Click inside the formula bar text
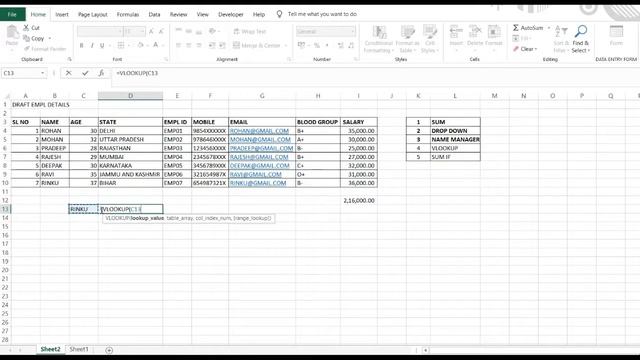The height and width of the screenshot is (360, 640). click(x=137, y=73)
